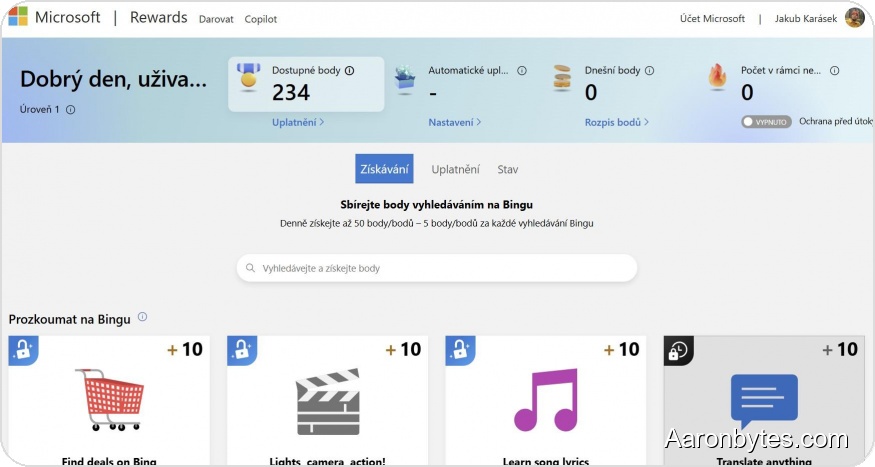Switch to the Stav tab
The height and width of the screenshot is (467, 875).
point(507,169)
